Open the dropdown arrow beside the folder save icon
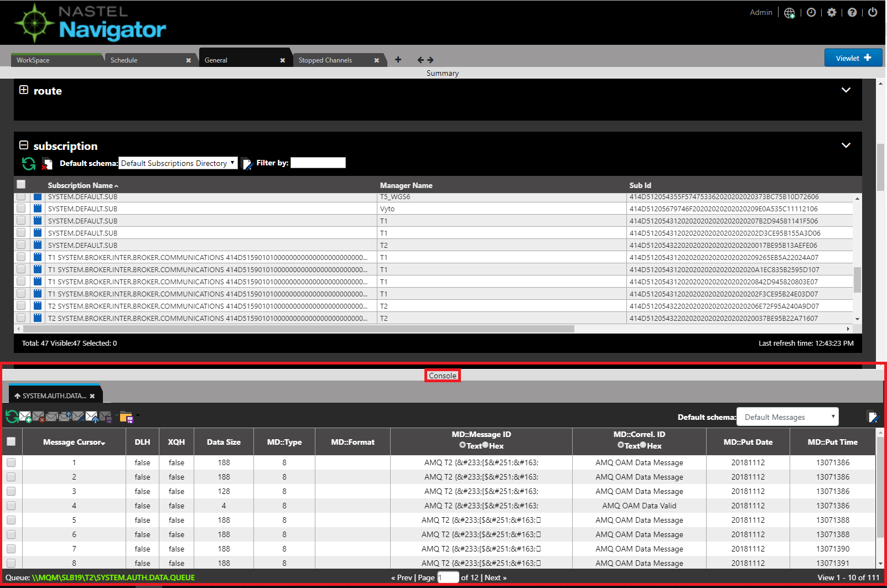 (x=137, y=416)
